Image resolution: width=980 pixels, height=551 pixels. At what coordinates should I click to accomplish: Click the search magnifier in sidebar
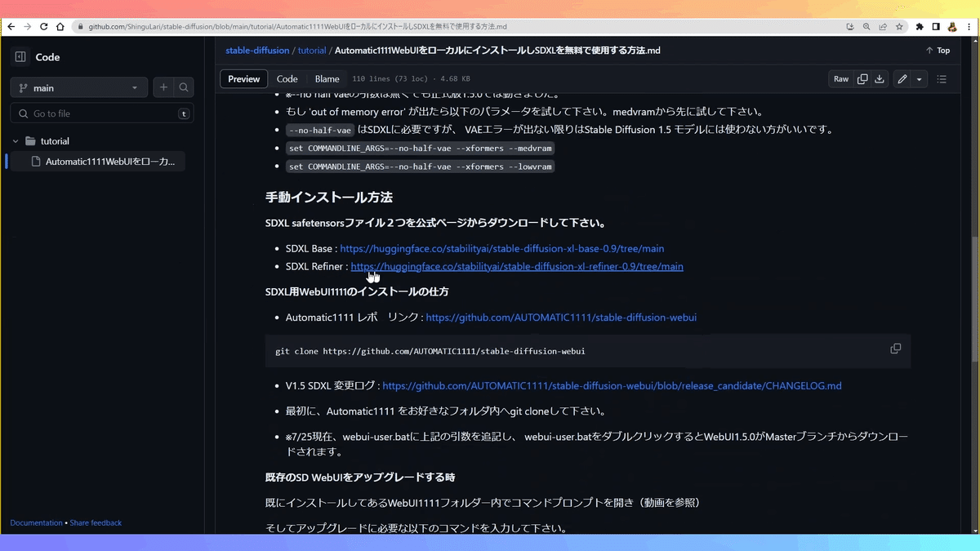tap(184, 87)
